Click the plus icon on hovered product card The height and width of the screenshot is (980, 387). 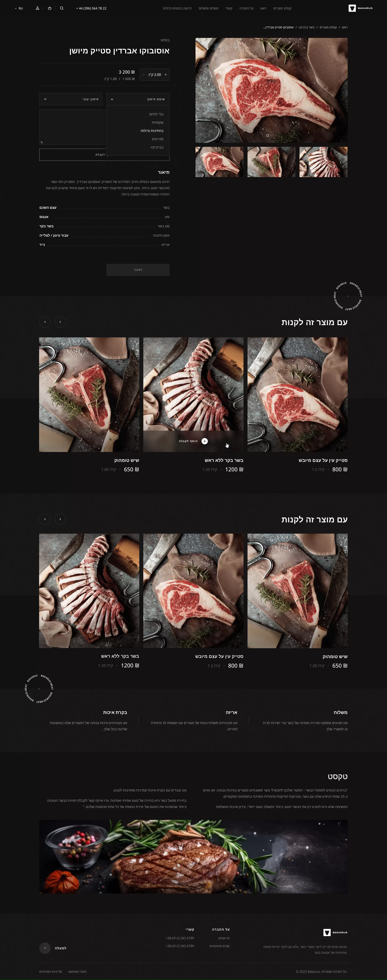point(205,441)
